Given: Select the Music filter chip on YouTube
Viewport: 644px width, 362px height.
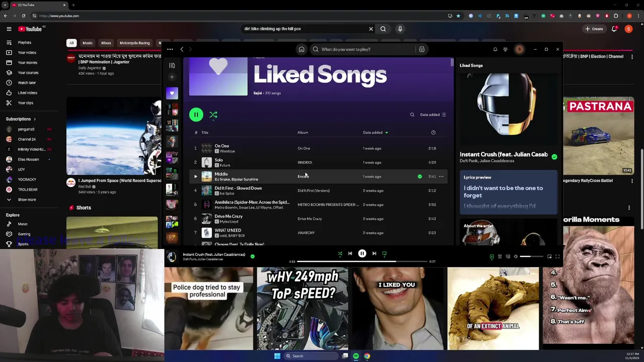Looking at the screenshot, I should [88, 43].
